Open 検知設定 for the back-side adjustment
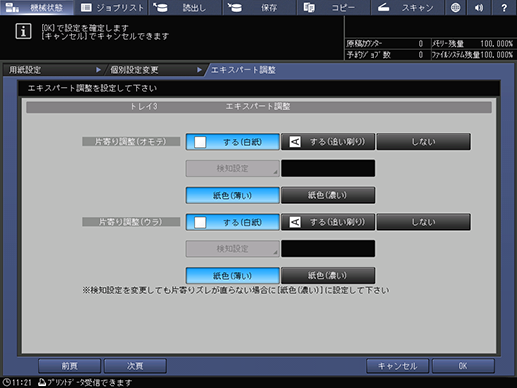 [x=233, y=249]
